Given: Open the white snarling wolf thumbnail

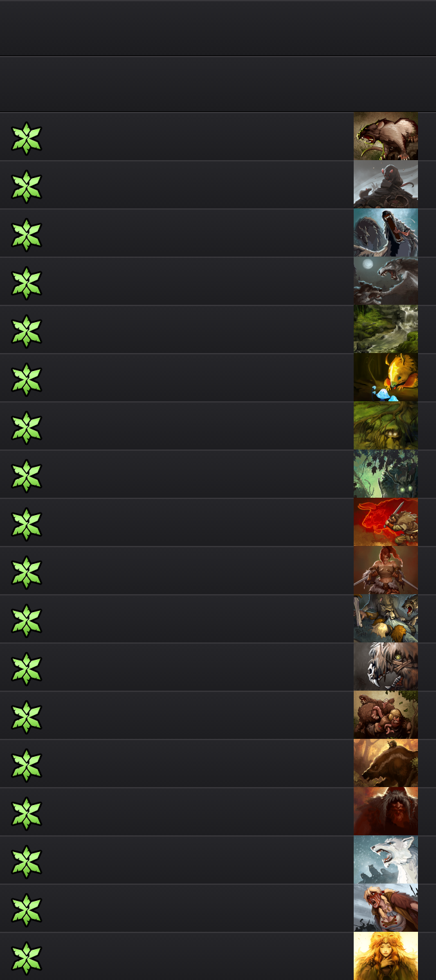Looking at the screenshot, I should click(386, 860).
